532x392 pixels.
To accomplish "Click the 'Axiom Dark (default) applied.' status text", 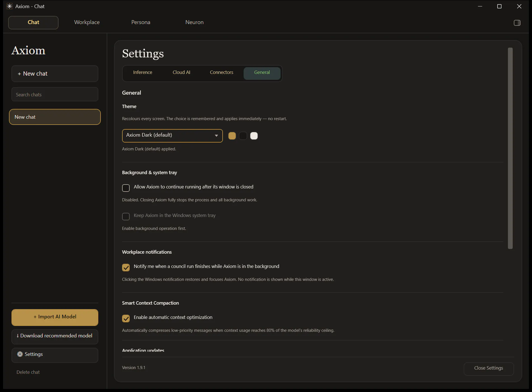I will 149,149.
